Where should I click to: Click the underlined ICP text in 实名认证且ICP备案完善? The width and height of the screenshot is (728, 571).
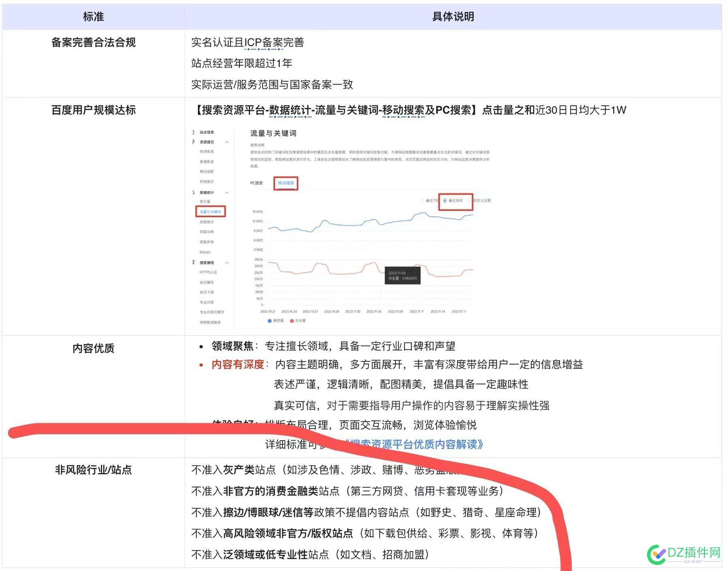click(253, 42)
